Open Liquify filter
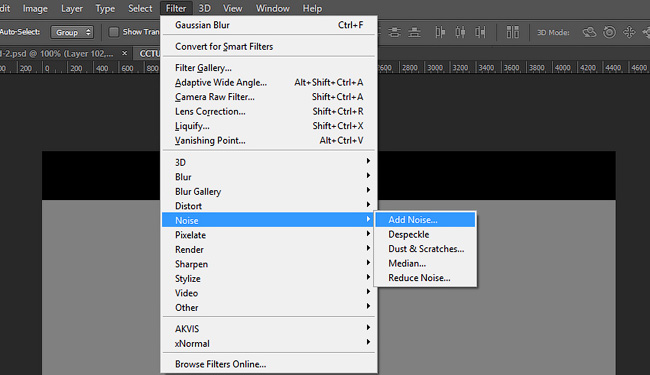The image size is (650, 375). point(269,126)
